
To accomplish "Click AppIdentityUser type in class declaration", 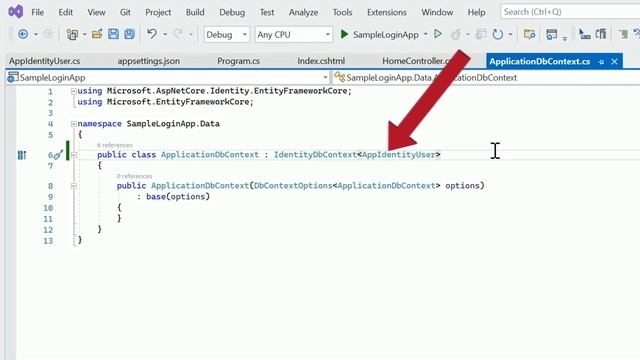I will [x=399, y=155].
